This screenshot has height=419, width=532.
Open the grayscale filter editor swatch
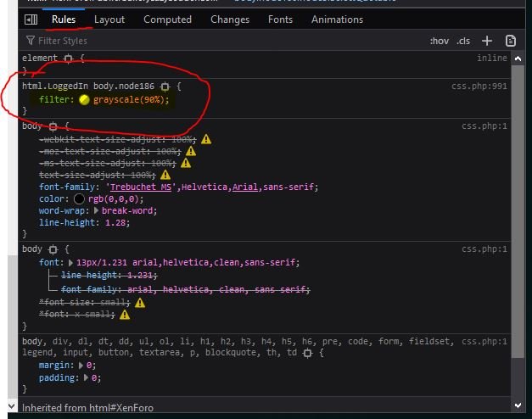pyautogui.click(x=84, y=100)
